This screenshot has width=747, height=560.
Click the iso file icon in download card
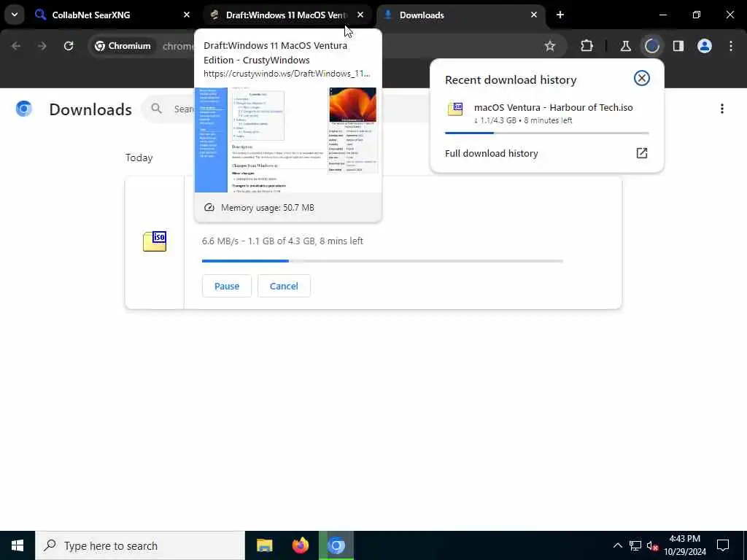click(155, 241)
